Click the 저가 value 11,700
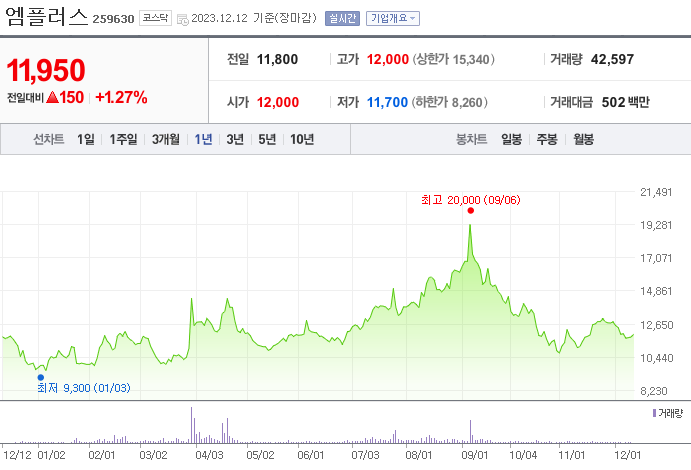The image size is (691, 470). (387, 103)
